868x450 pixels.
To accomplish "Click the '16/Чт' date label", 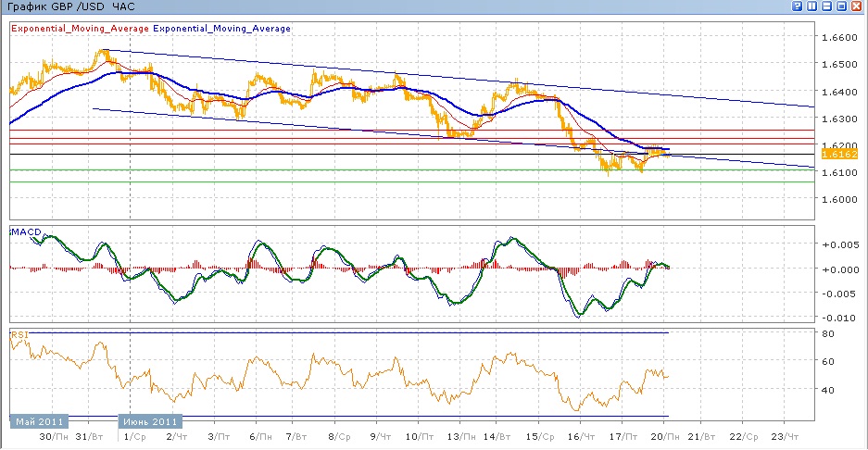I will click(x=581, y=437).
